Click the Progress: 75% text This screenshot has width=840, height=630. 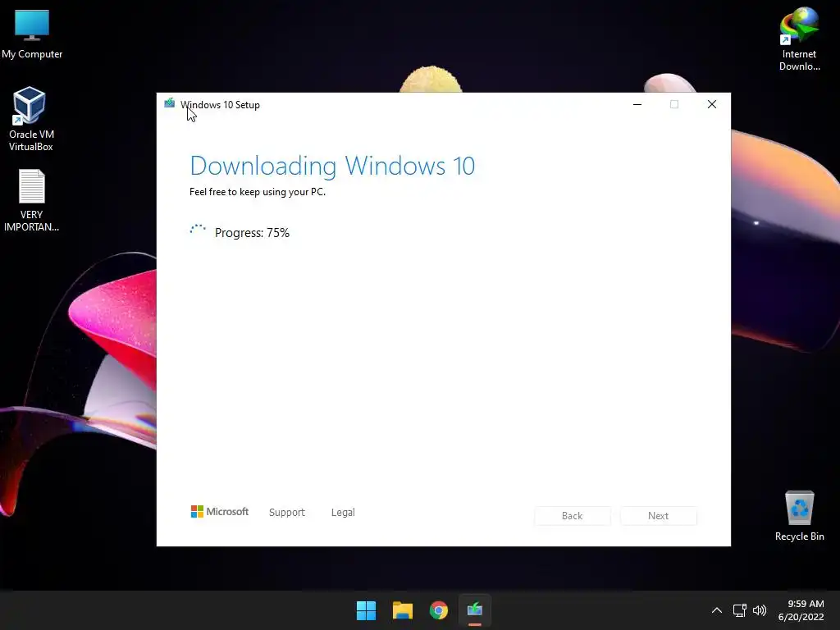252,232
